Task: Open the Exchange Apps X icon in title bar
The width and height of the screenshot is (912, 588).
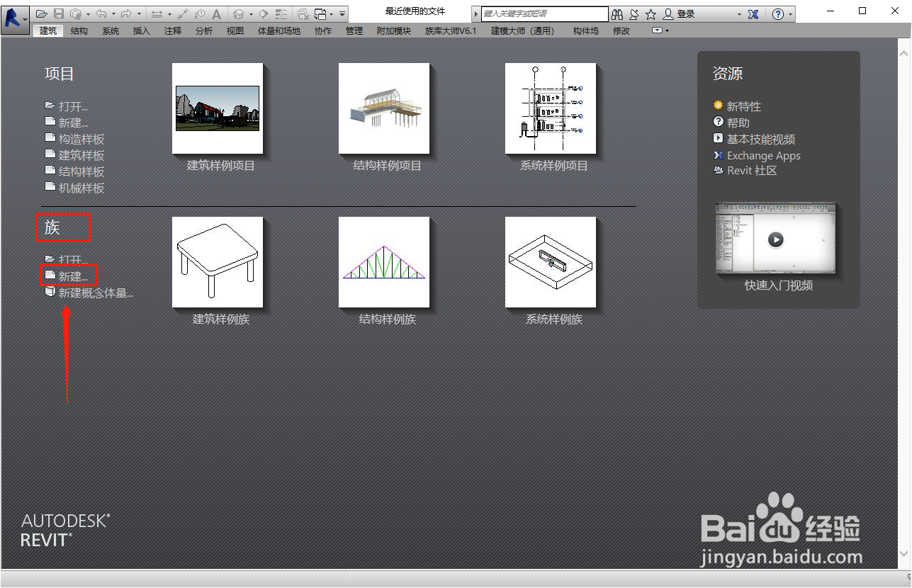Action: coord(753,14)
